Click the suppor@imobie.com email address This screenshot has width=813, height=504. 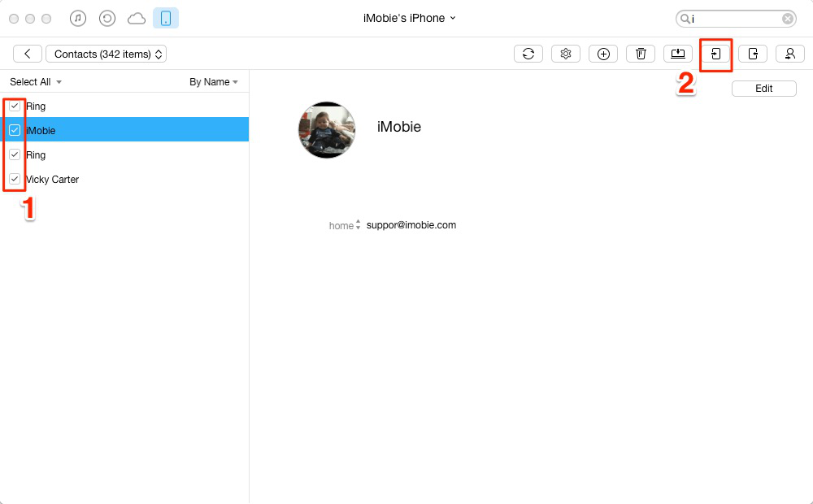tap(411, 225)
